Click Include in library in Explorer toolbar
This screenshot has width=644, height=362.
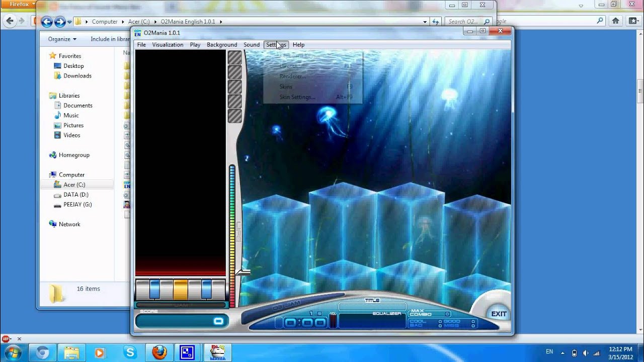coord(110,39)
